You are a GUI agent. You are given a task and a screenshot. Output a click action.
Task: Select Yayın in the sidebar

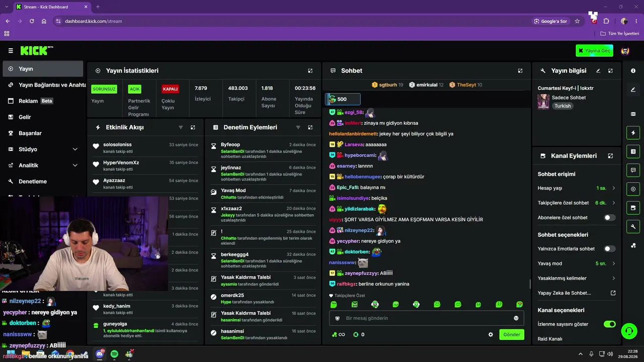click(x=43, y=69)
